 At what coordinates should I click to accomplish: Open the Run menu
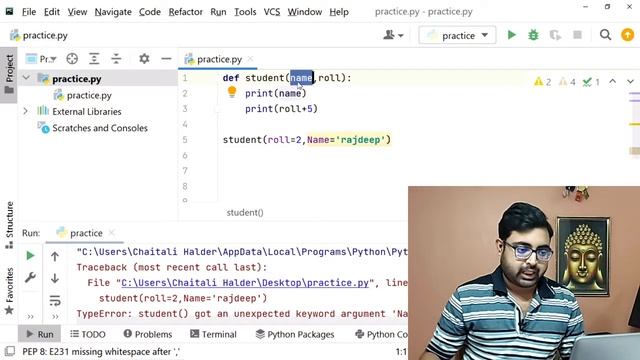coord(218,12)
